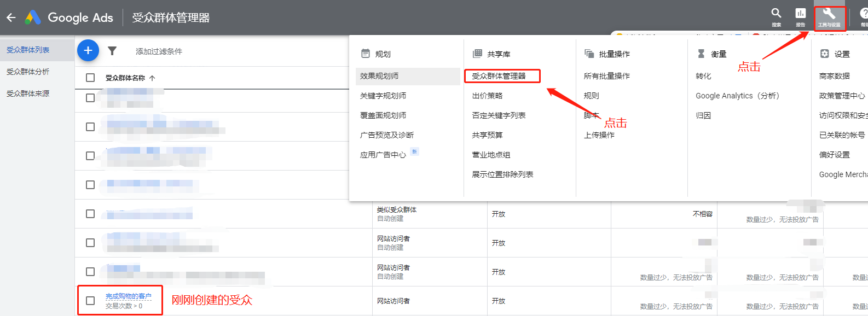Click the 不相容 cell text
Viewport: 868px width, 316px height.
(x=703, y=214)
